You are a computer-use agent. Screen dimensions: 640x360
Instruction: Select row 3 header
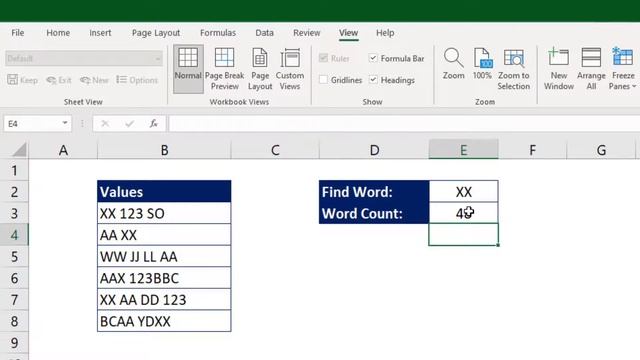coord(14,213)
